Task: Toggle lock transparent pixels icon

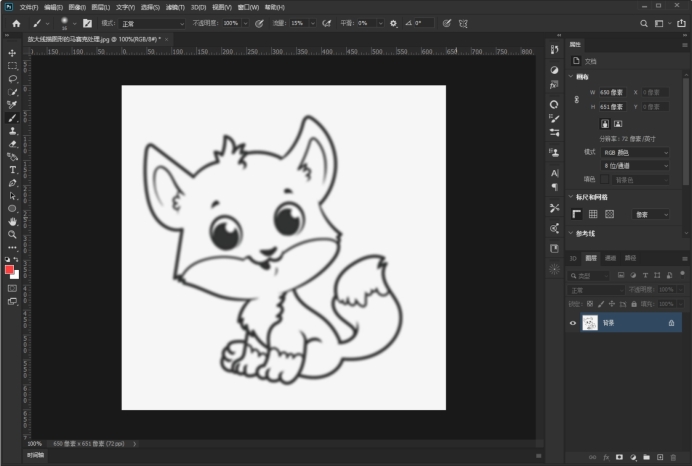Action: coord(590,304)
